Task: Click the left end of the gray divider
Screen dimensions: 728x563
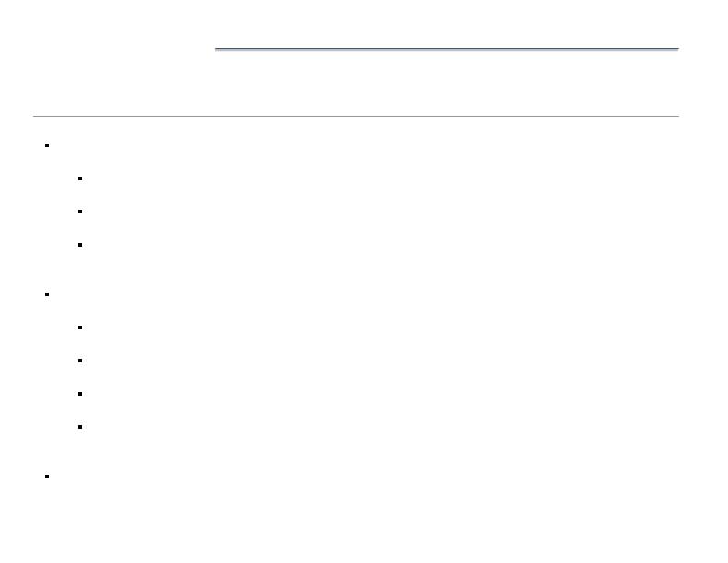Action: (36, 116)
